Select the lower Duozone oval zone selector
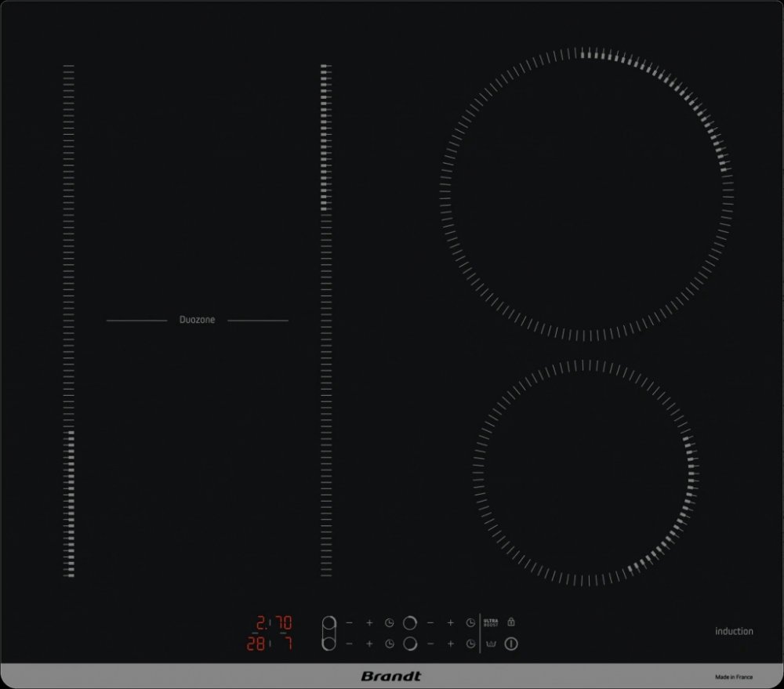 pyautogui.click(x=328, y=644)
